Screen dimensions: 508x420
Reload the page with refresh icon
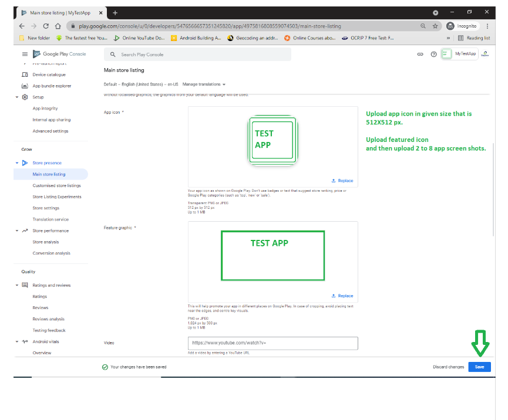pos(46,26)
